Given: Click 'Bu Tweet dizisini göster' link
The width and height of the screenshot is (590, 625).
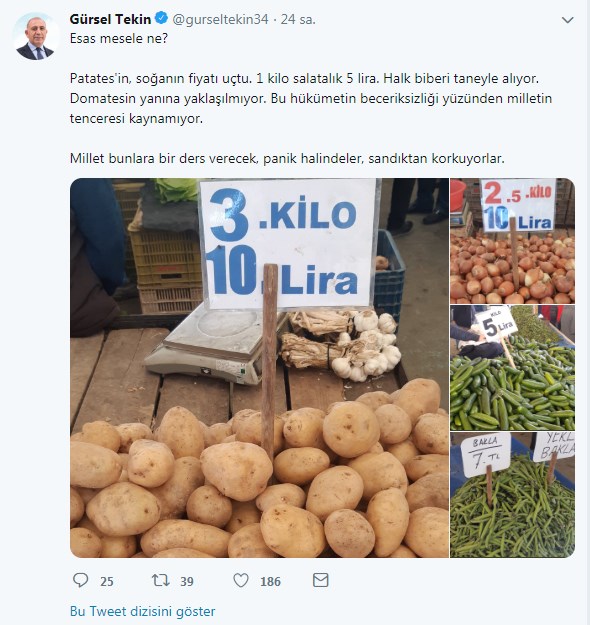Looking at the screenshot, I should tap(142, 611).
